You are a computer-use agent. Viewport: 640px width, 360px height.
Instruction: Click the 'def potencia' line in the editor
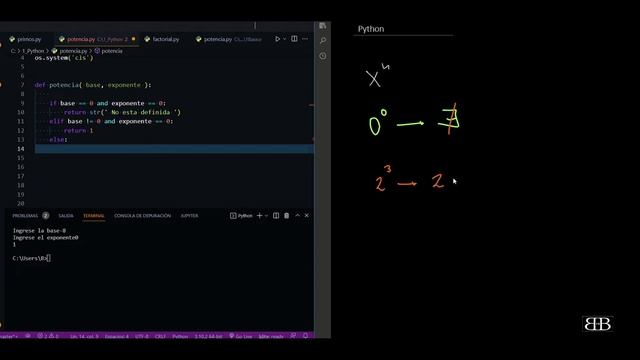tap(93, 85)
